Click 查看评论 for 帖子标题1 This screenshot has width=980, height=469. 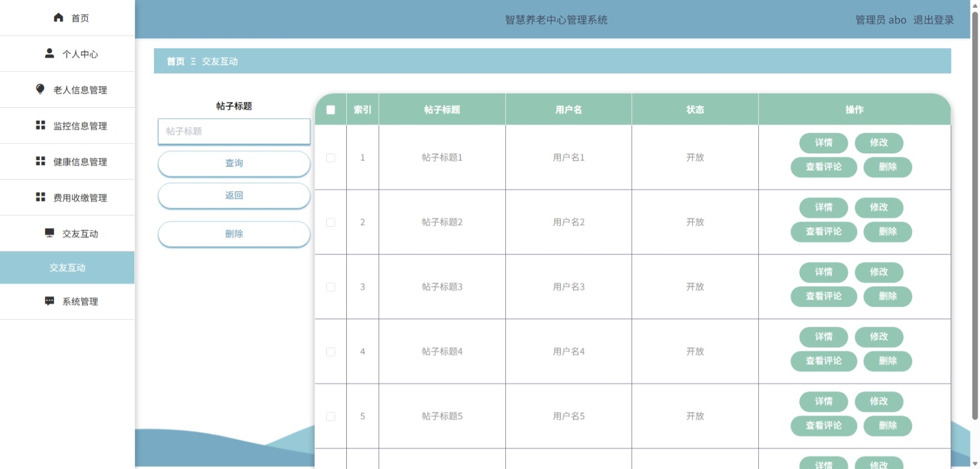[824, 167]
